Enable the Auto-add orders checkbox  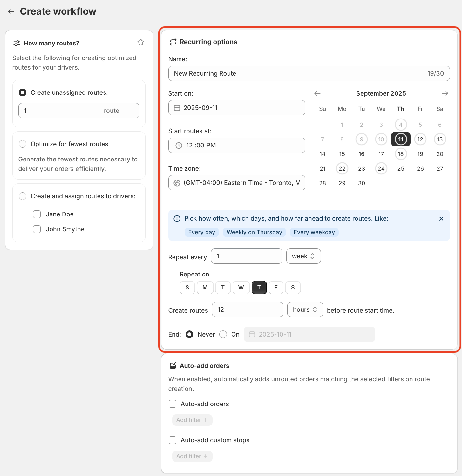coord(173,404)
